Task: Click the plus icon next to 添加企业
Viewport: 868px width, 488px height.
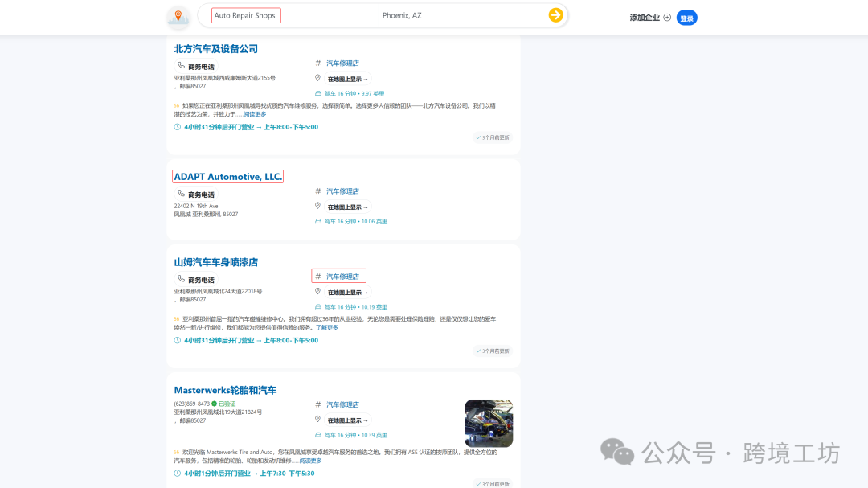Action: pyautogui.click(x=668, y=17)
